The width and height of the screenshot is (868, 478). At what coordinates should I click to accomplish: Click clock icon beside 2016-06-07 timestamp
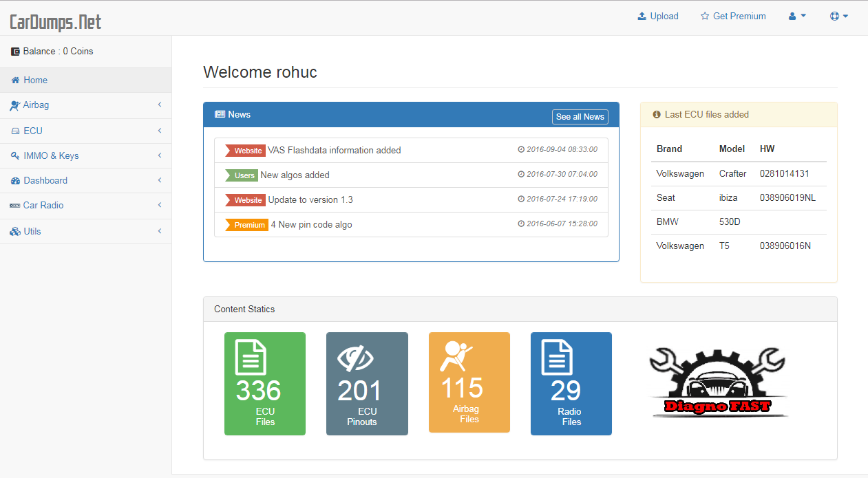click(x=521, y=224)
